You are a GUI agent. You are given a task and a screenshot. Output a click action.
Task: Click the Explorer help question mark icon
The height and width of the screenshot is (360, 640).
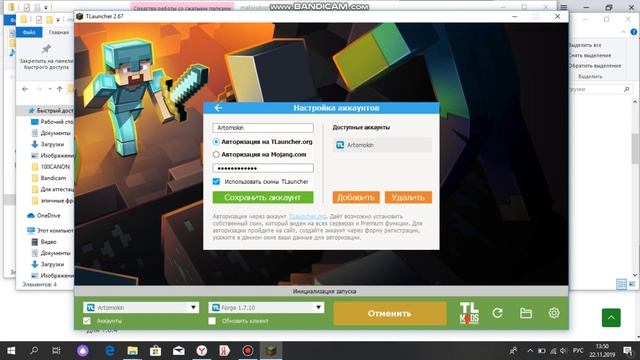(634, 32)
